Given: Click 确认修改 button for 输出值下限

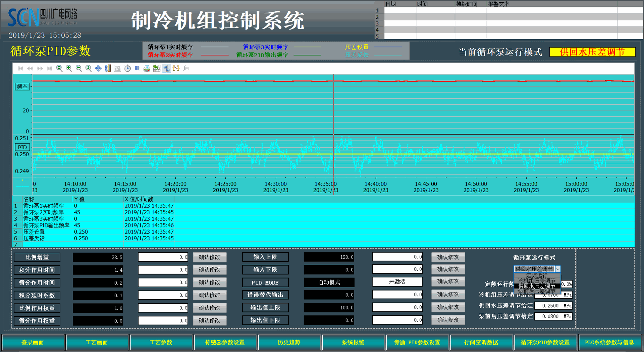Looking at the screenshot, I should (x=448, y=320).
